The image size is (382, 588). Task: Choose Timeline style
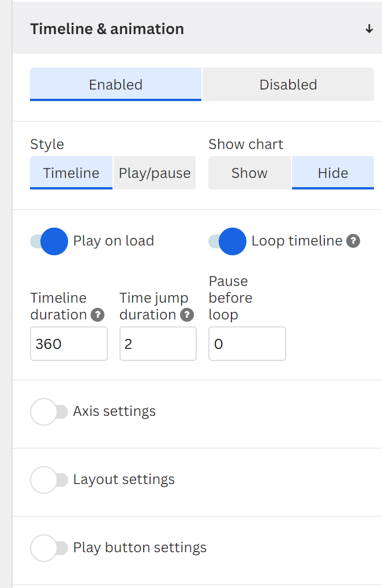(71, 173)
